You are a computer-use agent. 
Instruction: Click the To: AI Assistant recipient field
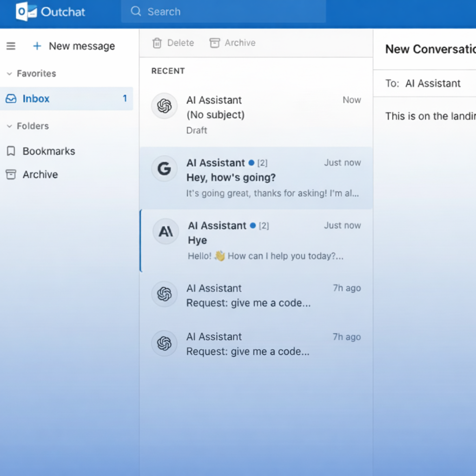tap(432, 84)
